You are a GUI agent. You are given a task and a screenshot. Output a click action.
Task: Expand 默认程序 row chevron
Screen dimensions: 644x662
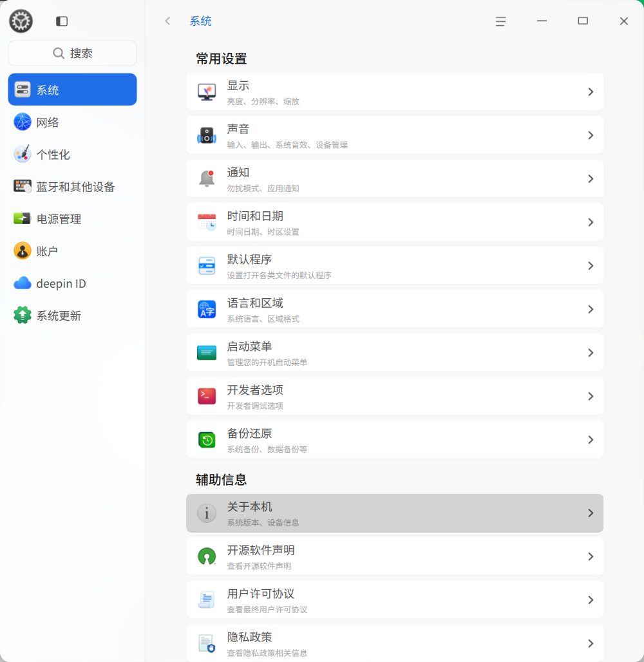point(591,265)
